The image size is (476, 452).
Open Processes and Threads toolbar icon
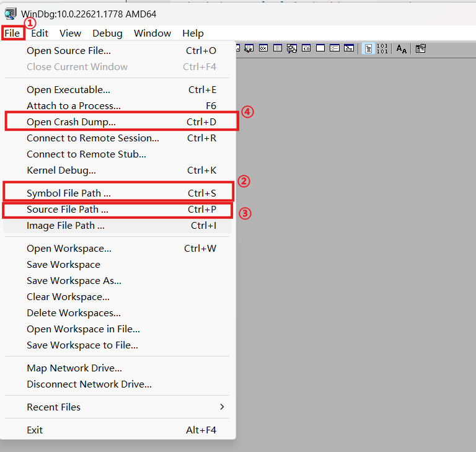point(335,48)
